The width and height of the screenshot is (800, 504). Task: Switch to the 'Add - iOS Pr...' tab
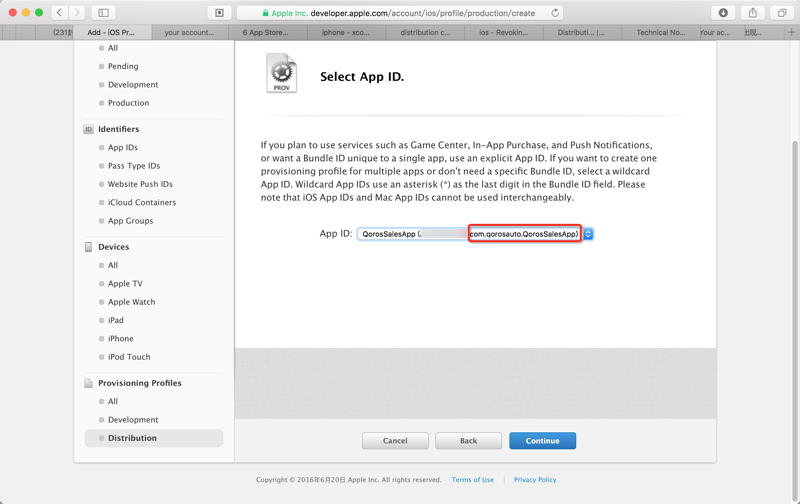[111, 32]
